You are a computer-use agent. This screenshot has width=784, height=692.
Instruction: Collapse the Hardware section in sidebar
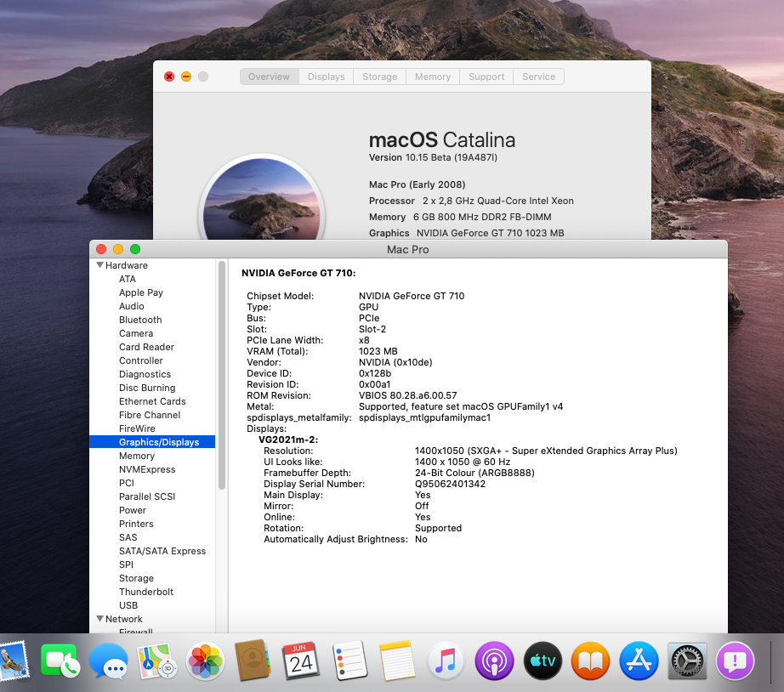pyautogui.click(x=100, y=265)
